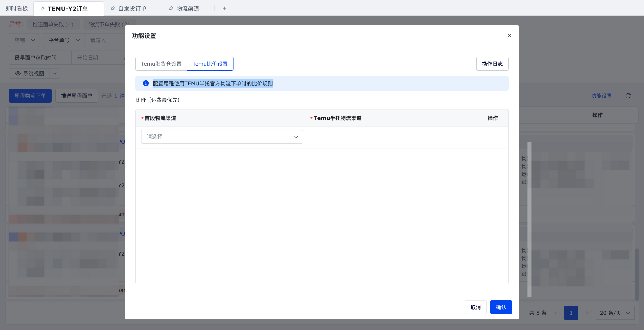Select the Temu比价设置 option
The height and width of the screenshot is (331, 644).
click(x=210, y=64)
